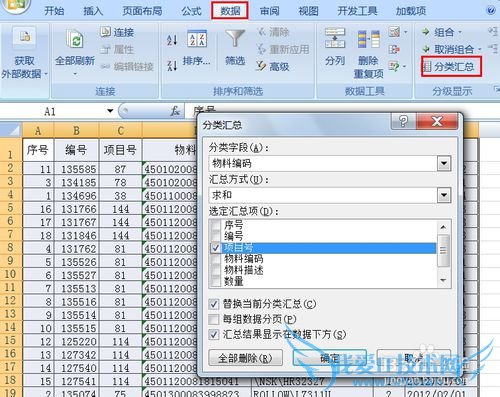This screenshot has height=397, width=500.
Task: Sort ascending with the A-Z icon
Action: (172, 40)
